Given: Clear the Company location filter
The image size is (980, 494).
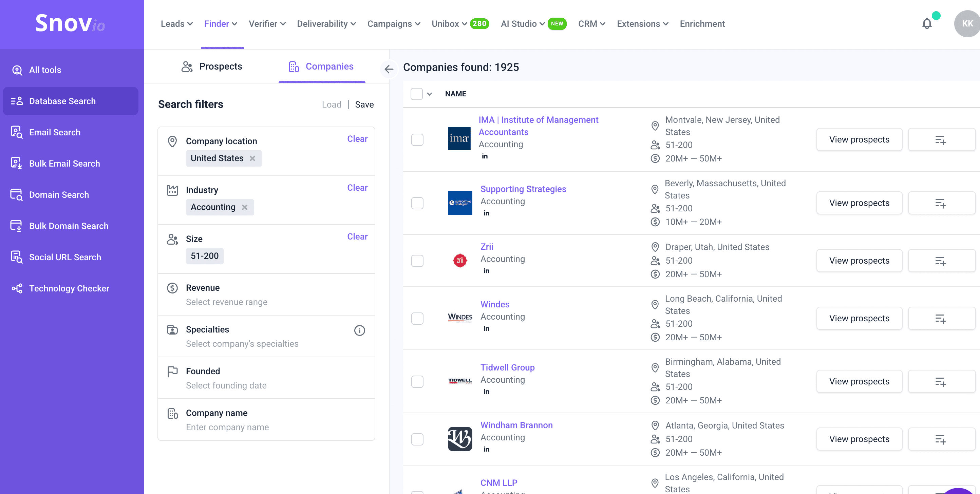Looking at the screenshot, I should 357,139.
